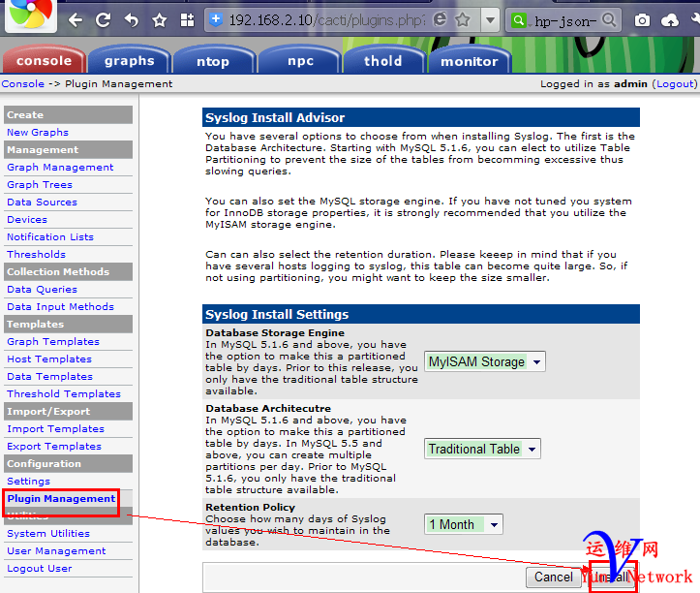Open Plugin Management in sidebar
Viewport: 700px width, 593px height.
[x=61, y=498]
